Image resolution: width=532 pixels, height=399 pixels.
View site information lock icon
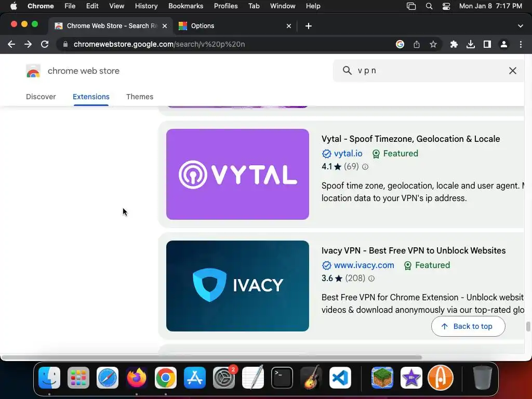(65, 45)
